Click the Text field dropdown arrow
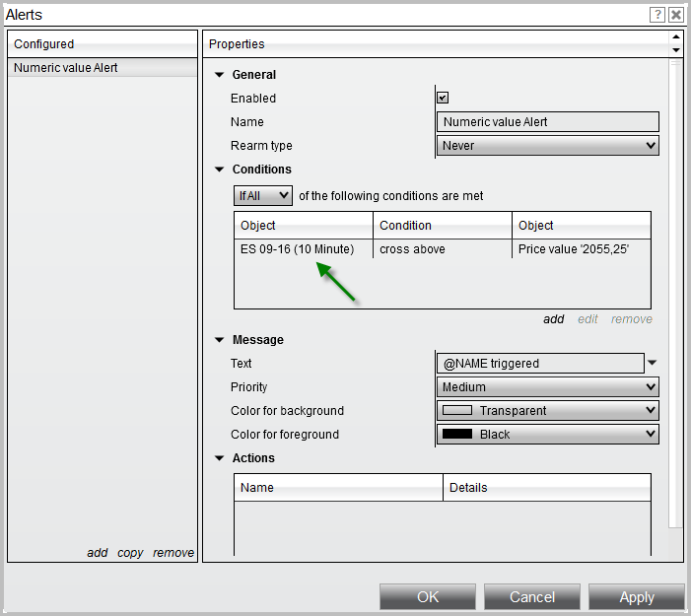Screen dimensions: 691x616 tap(652, 364)
